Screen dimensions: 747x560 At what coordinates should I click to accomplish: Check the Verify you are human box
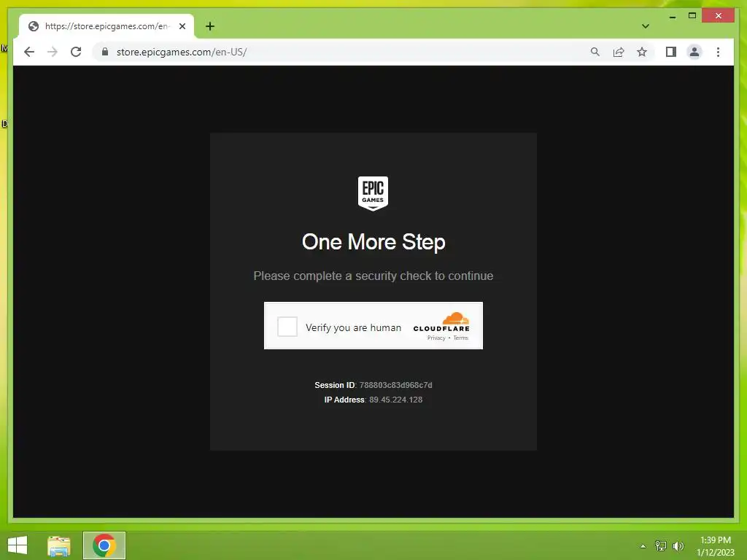tap(287, 327)
